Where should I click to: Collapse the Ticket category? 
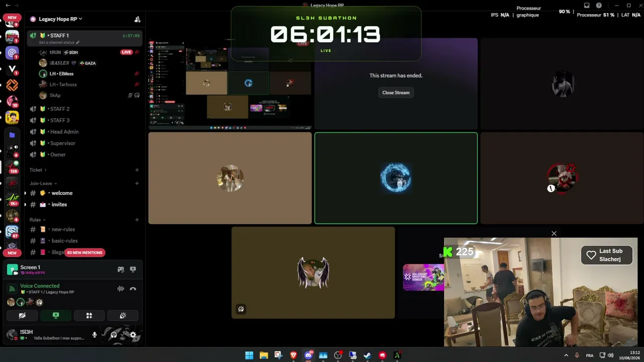pos(38,170)
